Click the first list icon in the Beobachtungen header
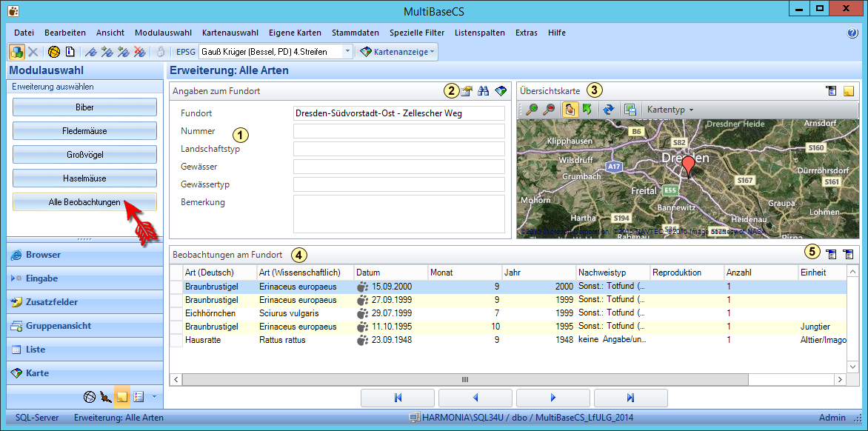Viewport: 868px width, 431px height. pos(831,254)
